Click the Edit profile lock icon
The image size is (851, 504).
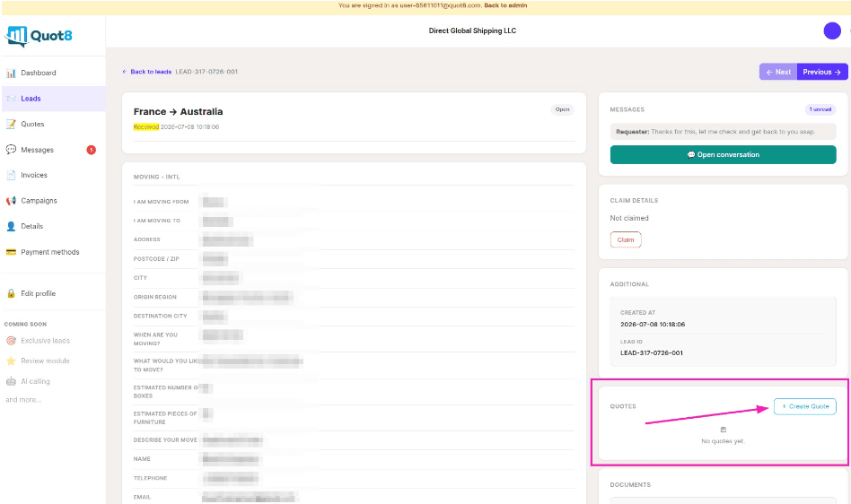click(11, 293)
